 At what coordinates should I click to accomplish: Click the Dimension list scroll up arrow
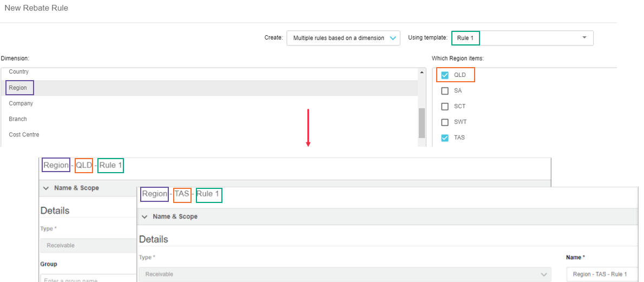pyautogui.click(x=422, y=73)
